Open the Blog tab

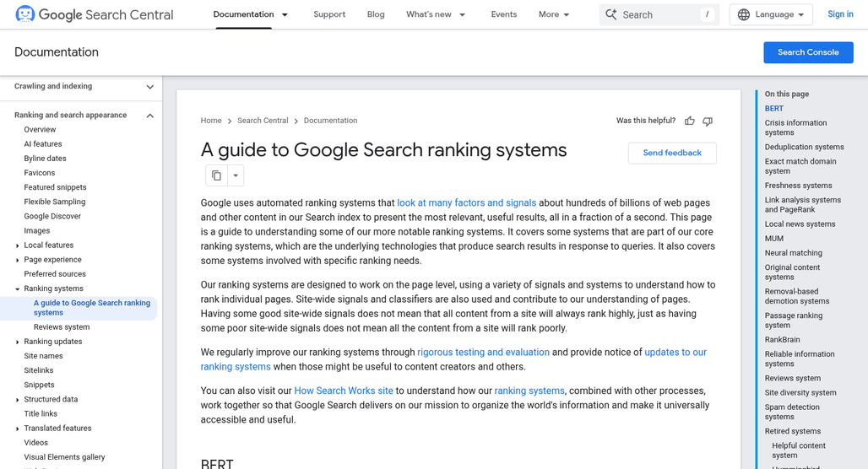[376, 14]
